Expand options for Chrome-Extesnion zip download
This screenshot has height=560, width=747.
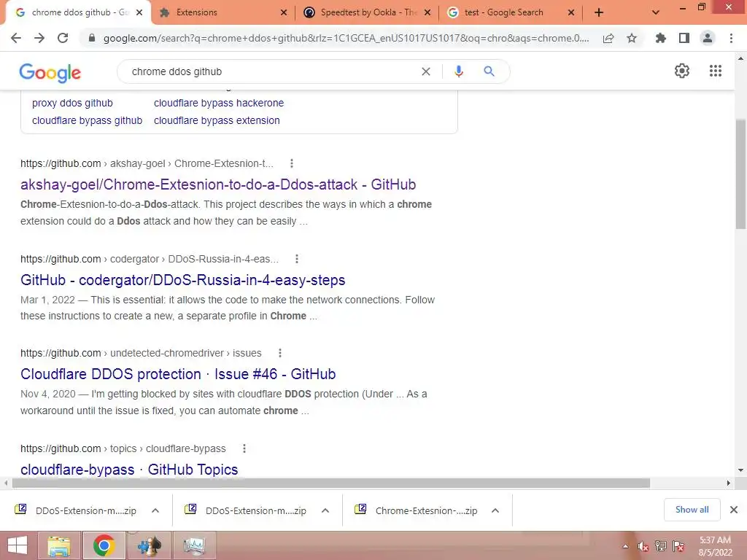coord(495,510)
